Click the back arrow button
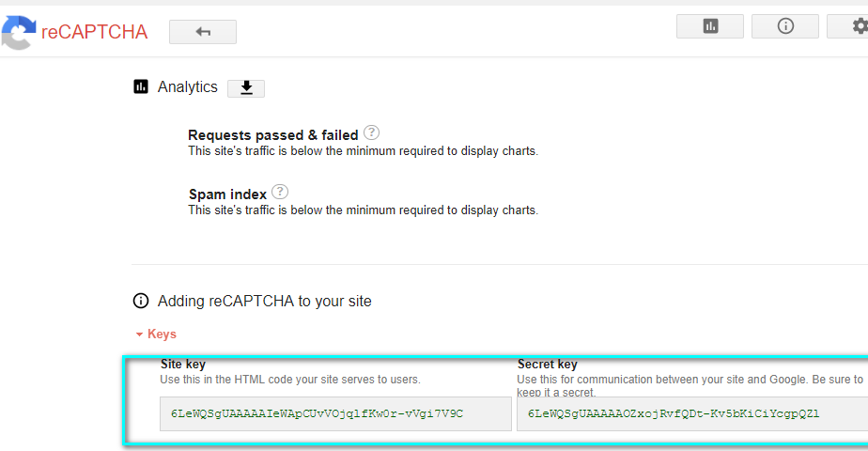This screenshot has width=868, height=451. coord(203,32)
